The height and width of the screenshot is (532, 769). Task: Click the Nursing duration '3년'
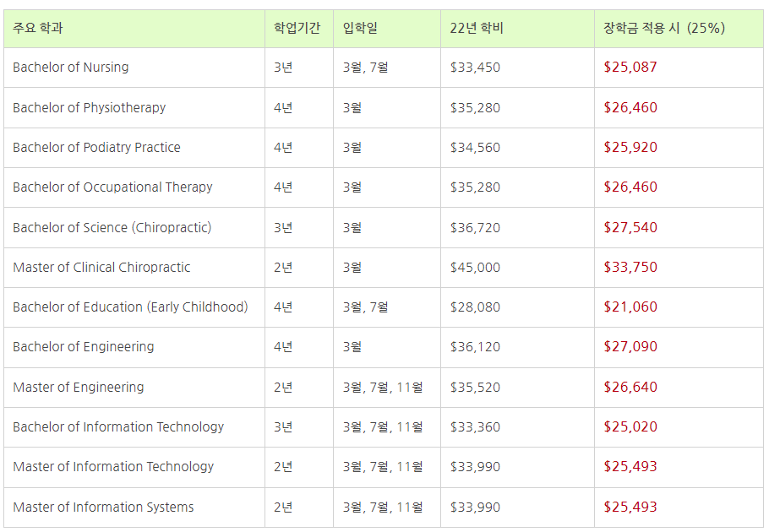[x=283, y=68]
